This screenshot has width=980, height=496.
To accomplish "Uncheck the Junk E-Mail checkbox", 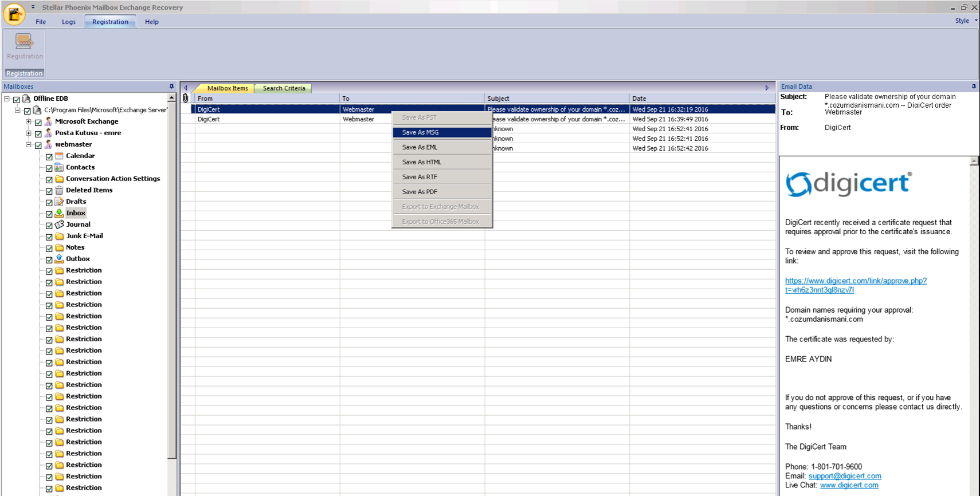I will (49, 237).
